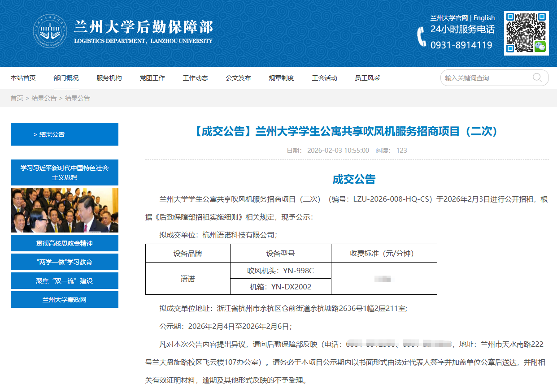Open the 聚焦“双一流”建设 sidebar button
The height and width of the screenshot is (392, 557).
tap(65, 281)
